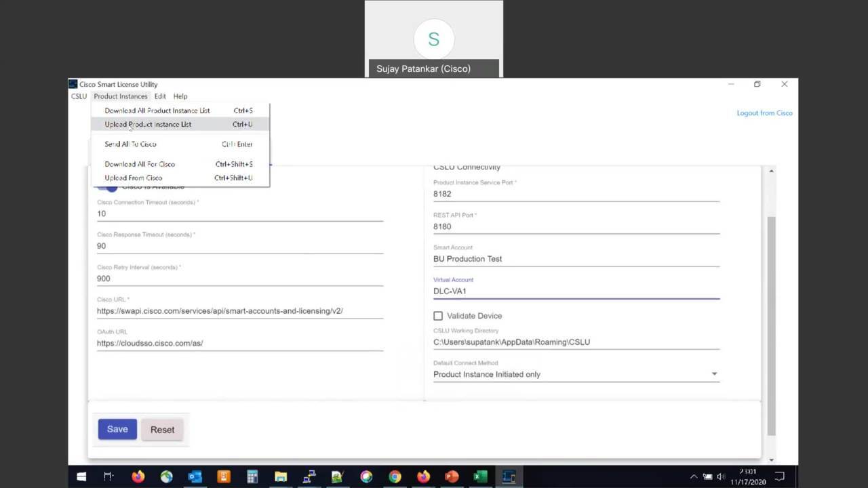Choose Upload Product Instance List

148,124
